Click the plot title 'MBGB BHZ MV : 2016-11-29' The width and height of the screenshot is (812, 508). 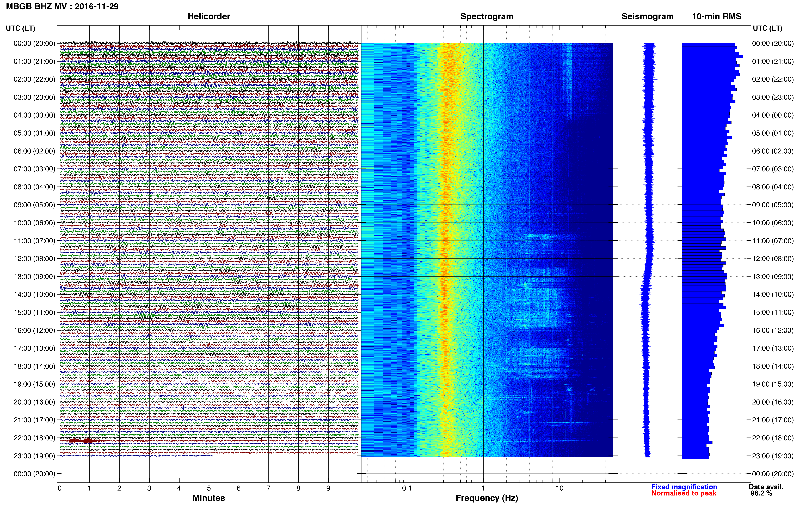pyautogui.click(x=62, y=6)
